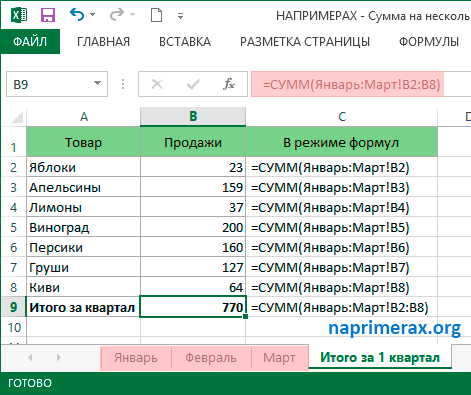
Task: Redo the last undone action
Action: pos(117,15)
